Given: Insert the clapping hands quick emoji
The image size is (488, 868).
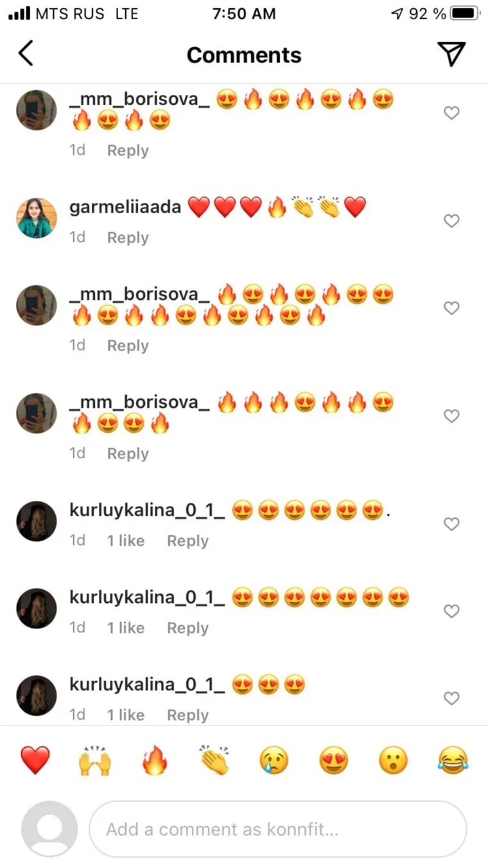Looking at the screenshot, I should tap(214, 761).
